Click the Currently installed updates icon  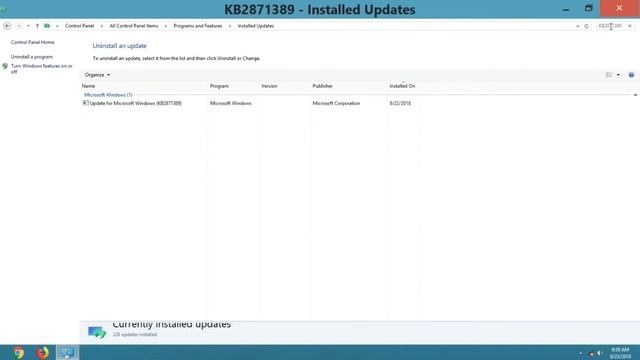coord(97,332)
